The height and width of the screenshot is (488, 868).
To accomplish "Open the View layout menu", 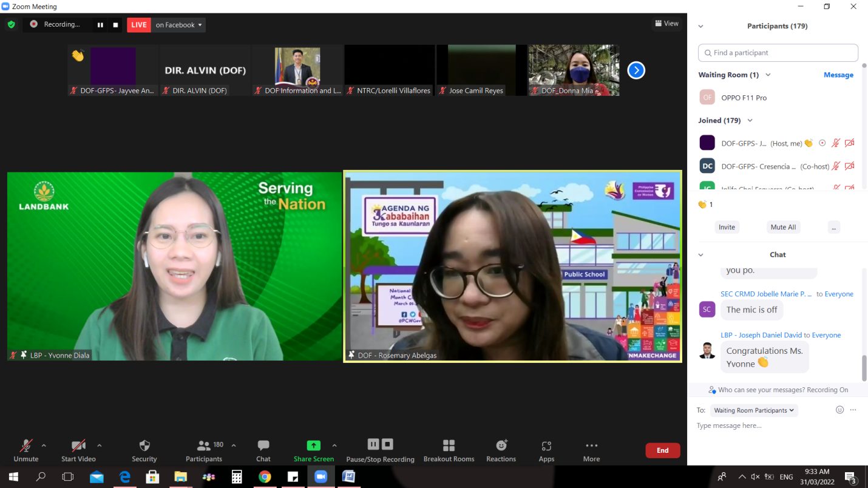I will 666,24.
